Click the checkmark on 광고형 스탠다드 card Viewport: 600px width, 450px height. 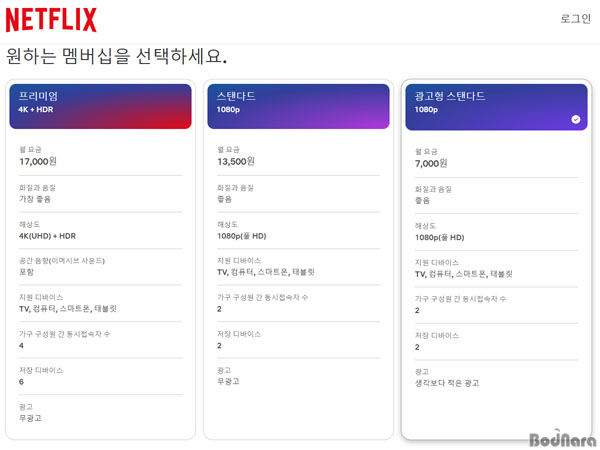point(576,119)
